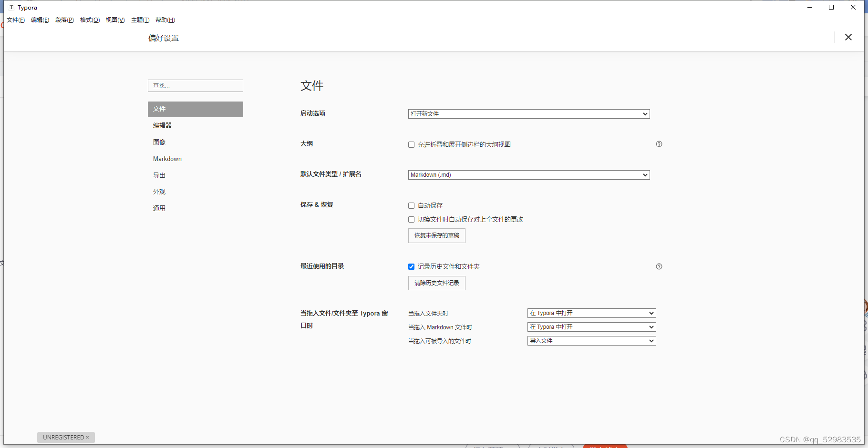Viewport: 868px width, 448px height.
Task: Click the 当拖入文件夹时 label text
Action: pos(428,314)
